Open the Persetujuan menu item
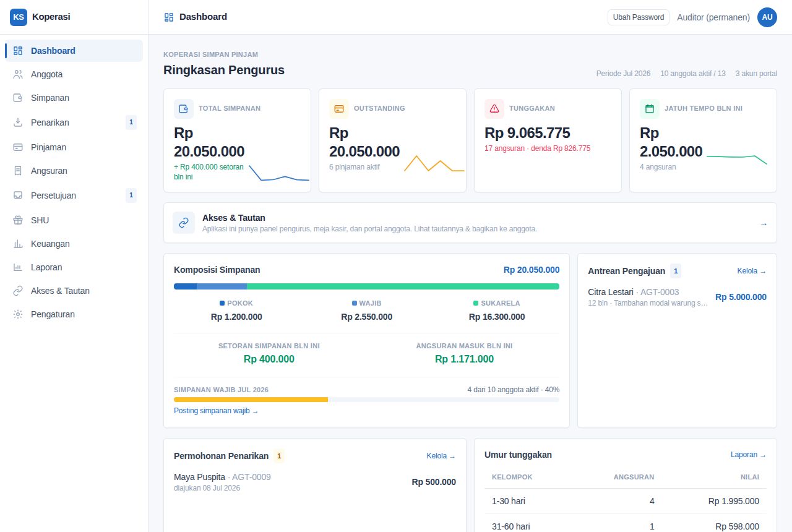792x532 pixels. pyautogui.click(x=74, y=195)
